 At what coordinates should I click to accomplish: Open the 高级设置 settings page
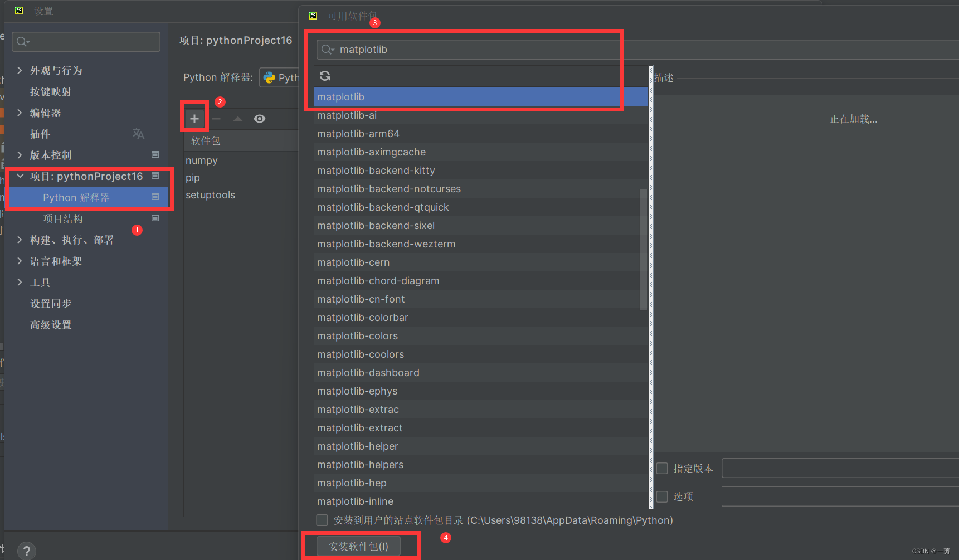point(51,324)
